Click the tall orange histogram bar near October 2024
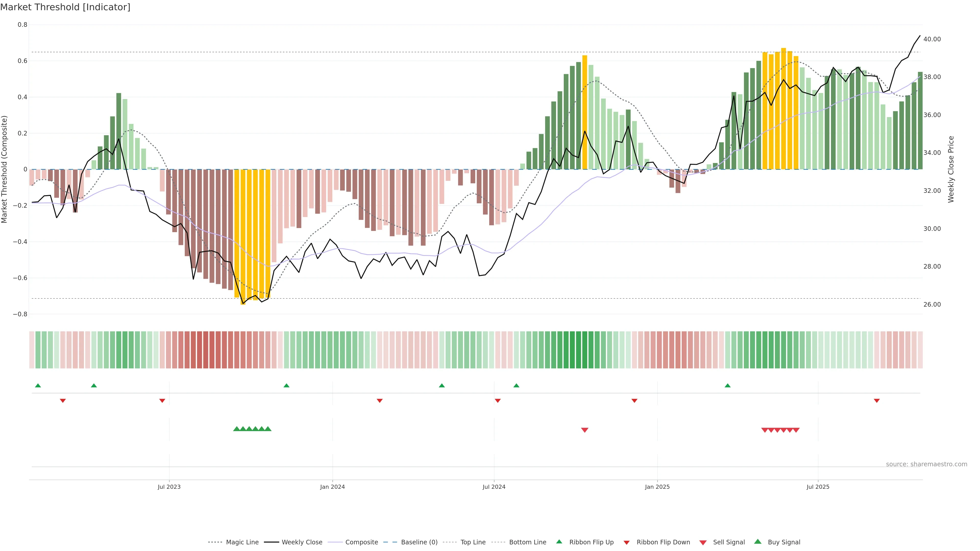The width and height of the screenshot is (980, 551). 585,112
